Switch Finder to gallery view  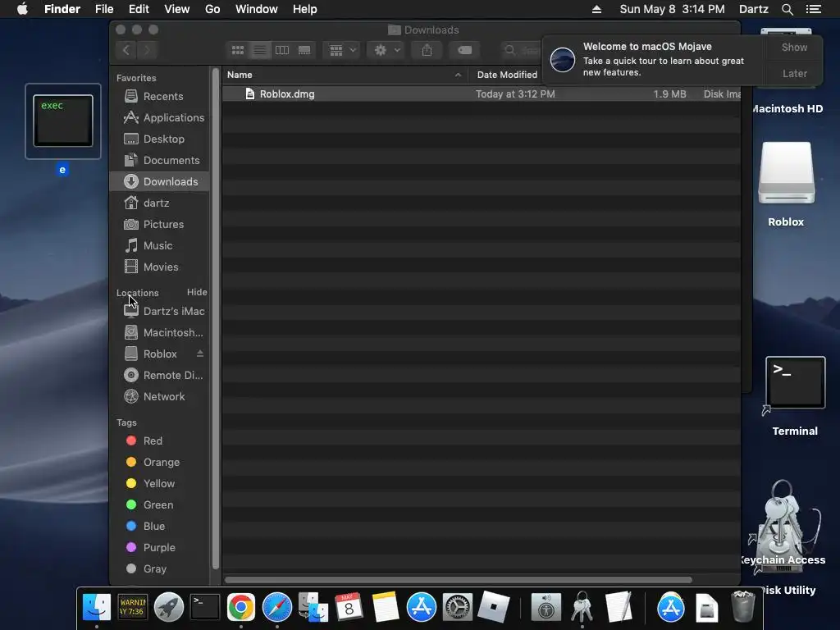point(304,50)
